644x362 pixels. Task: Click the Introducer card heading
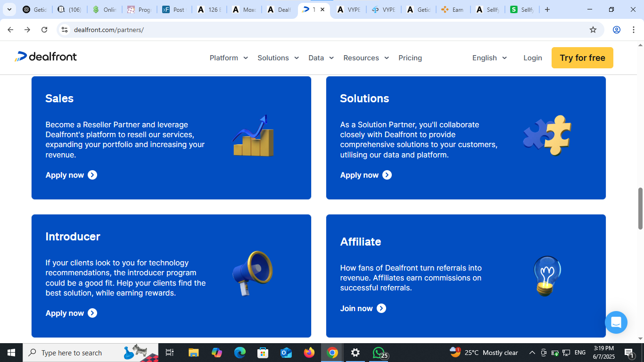(x=73, y=237)
